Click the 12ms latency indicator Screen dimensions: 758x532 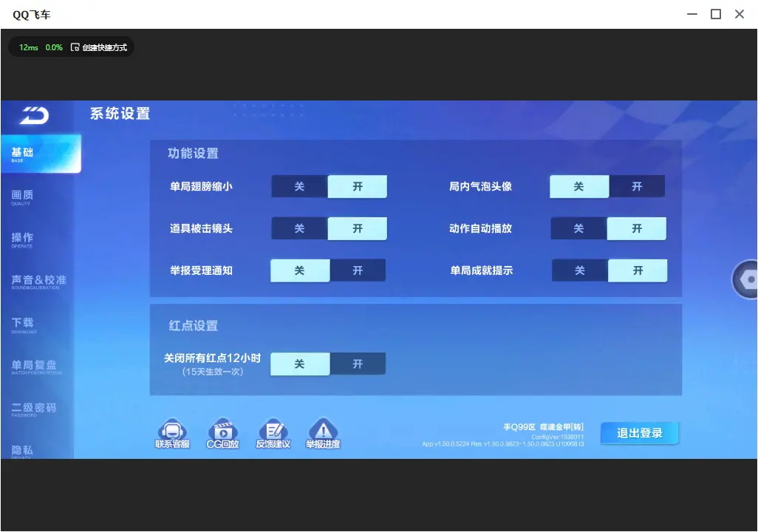tap(29, 47)
